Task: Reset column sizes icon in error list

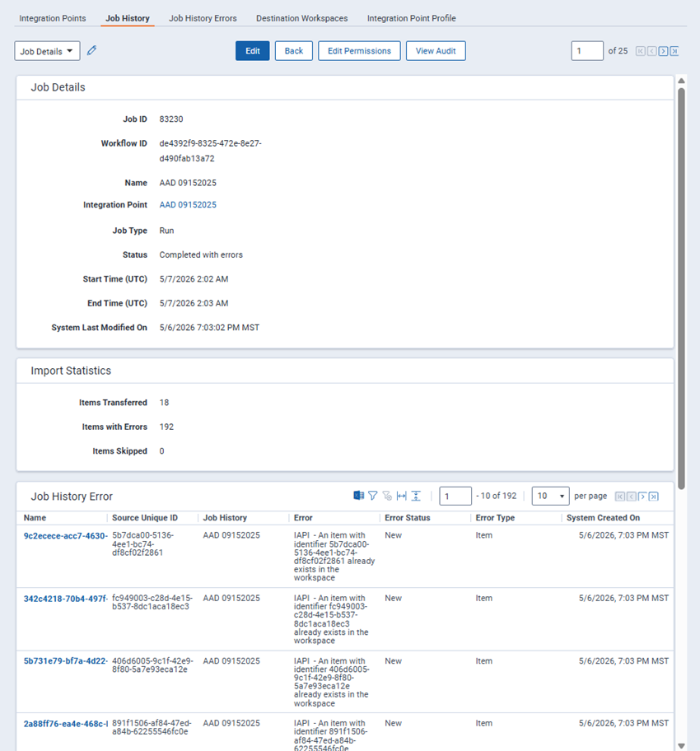Action: click(402, 496)
